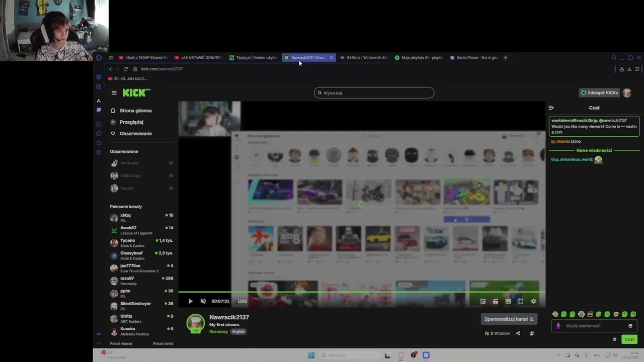Open emoji picker in chat input
The image size is (644, 362).
click(x=630, y=326)
